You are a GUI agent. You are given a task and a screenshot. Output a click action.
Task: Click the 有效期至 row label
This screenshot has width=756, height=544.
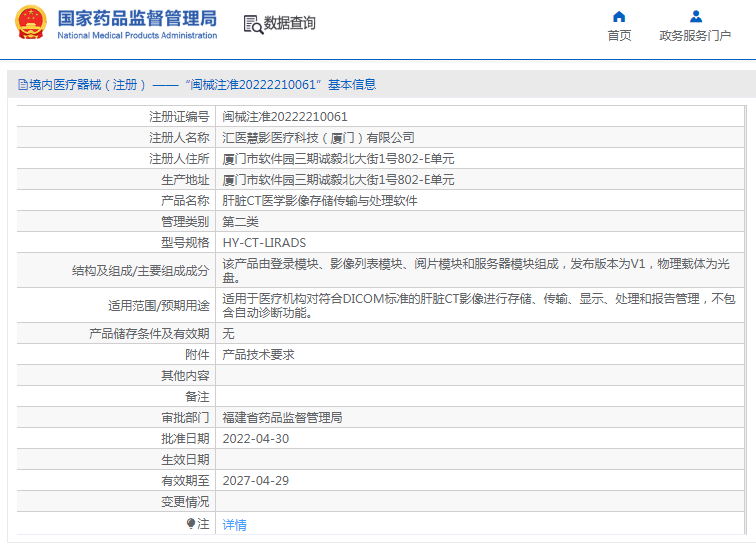(x=185, y=481)
